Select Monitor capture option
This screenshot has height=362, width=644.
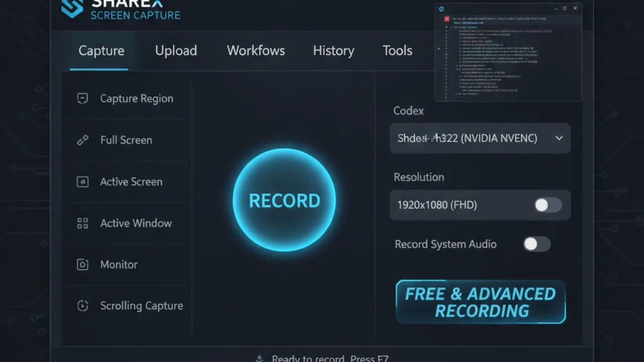point(127,264)
